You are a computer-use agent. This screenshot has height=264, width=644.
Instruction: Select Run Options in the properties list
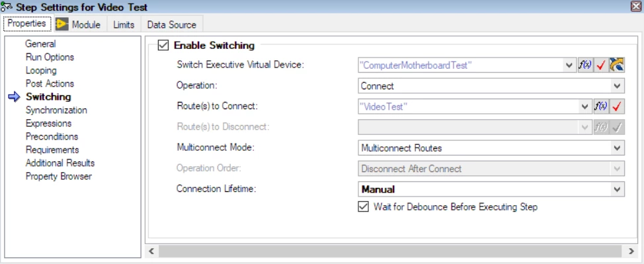click(50, 57)
